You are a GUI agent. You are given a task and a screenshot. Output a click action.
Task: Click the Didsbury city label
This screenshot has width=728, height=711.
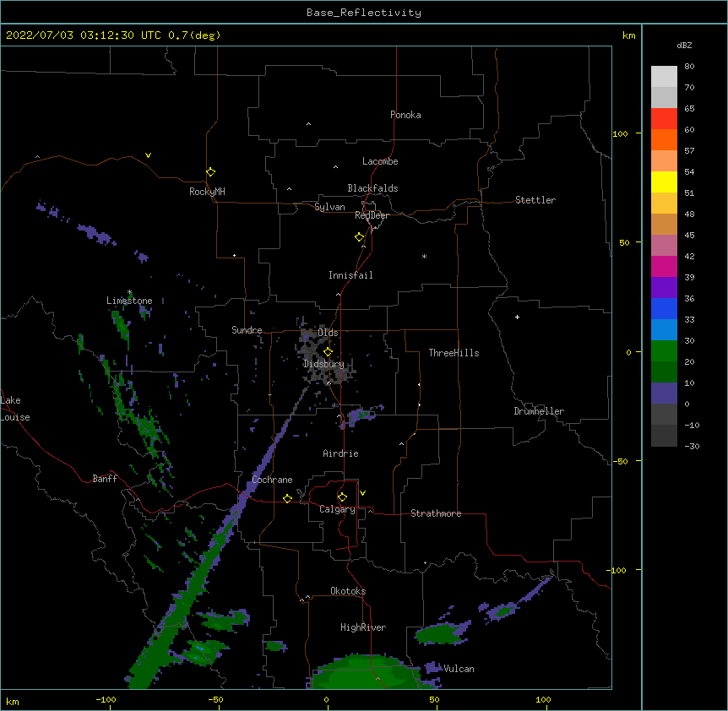pos(323,364)
